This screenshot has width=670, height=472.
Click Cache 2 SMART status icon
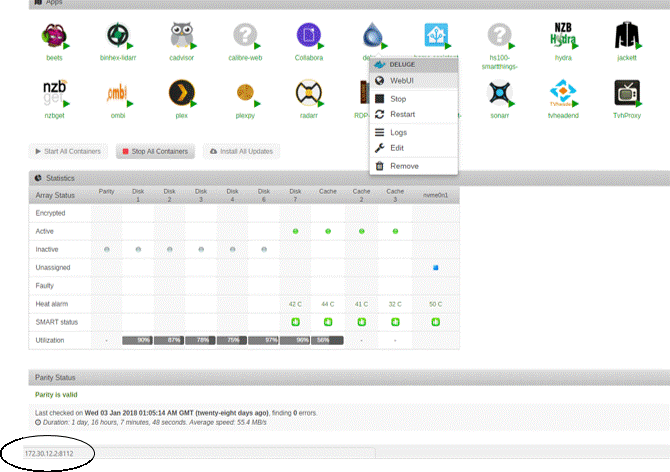[361, 322]
